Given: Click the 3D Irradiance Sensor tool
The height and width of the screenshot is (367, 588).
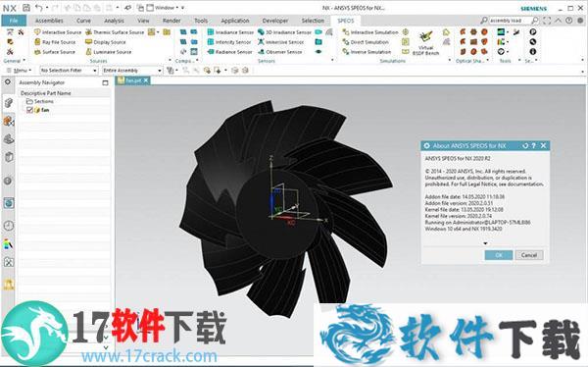Looking at the screenshot, I should coord(284,32).
